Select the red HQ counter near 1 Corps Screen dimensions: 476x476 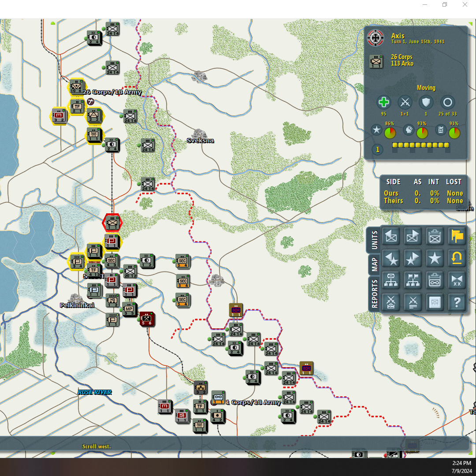tap(182, 415)
